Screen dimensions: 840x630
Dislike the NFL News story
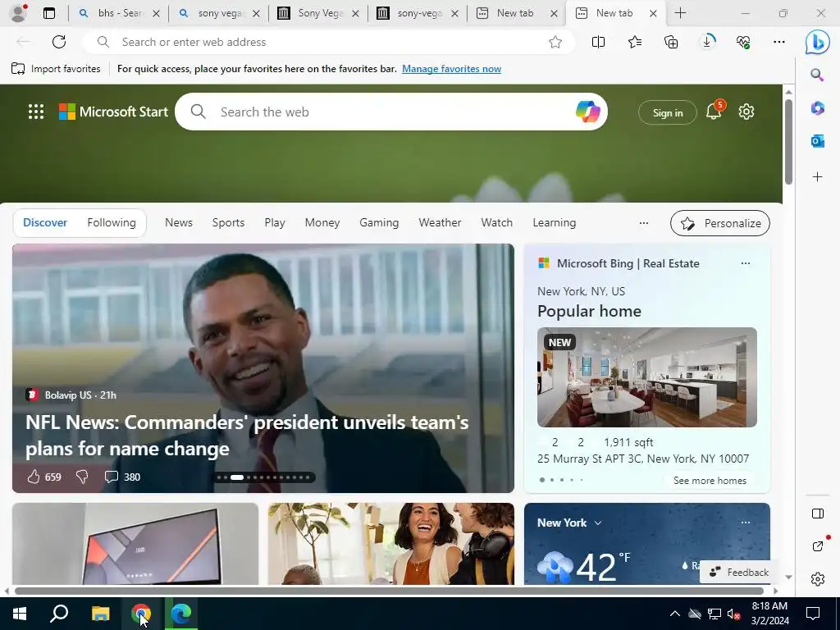pyautogui.click(x=82, y=477)
